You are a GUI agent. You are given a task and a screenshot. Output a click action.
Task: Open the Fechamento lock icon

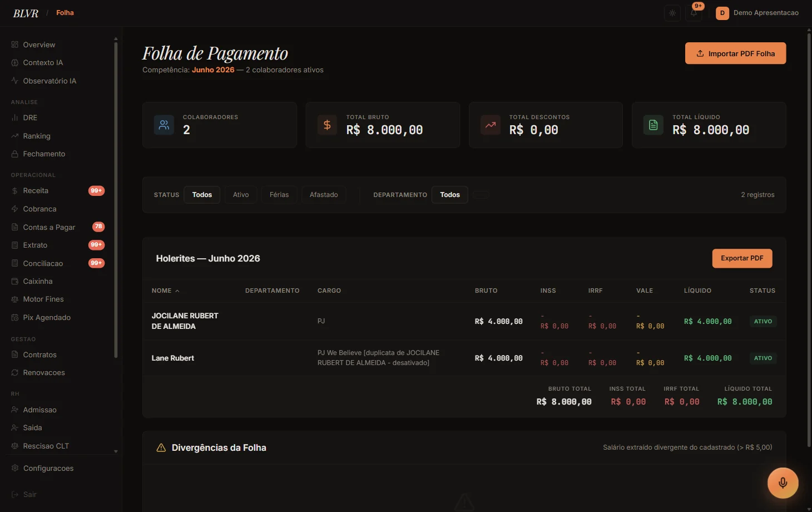15,154
